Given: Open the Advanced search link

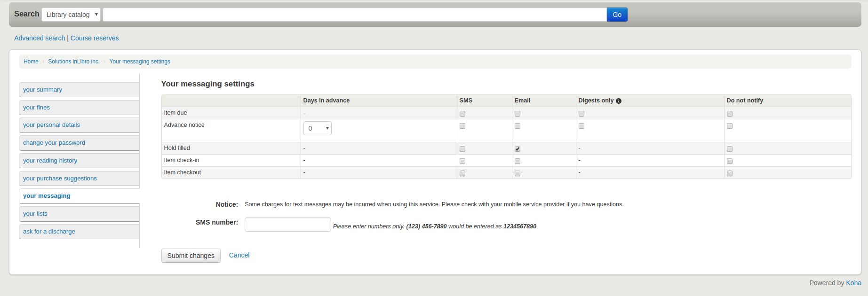Looking at the screenshot, I should click(x=40, y=38).
